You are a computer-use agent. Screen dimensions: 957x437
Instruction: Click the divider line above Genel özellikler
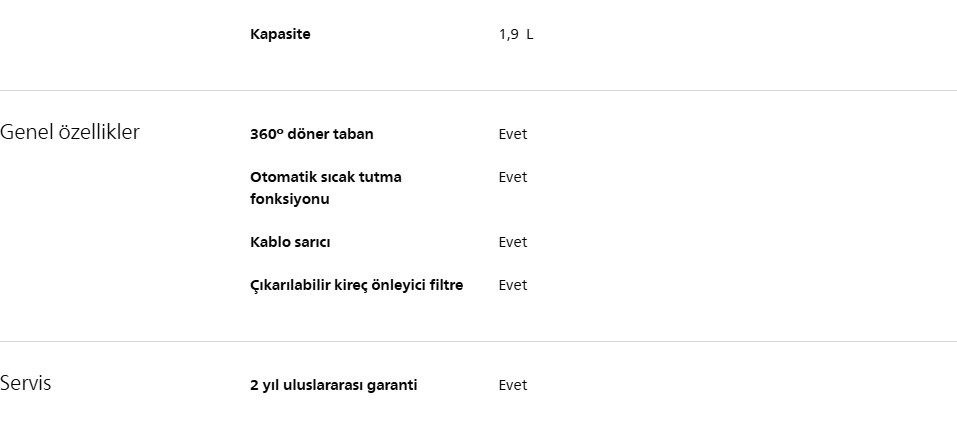(478, 90)
